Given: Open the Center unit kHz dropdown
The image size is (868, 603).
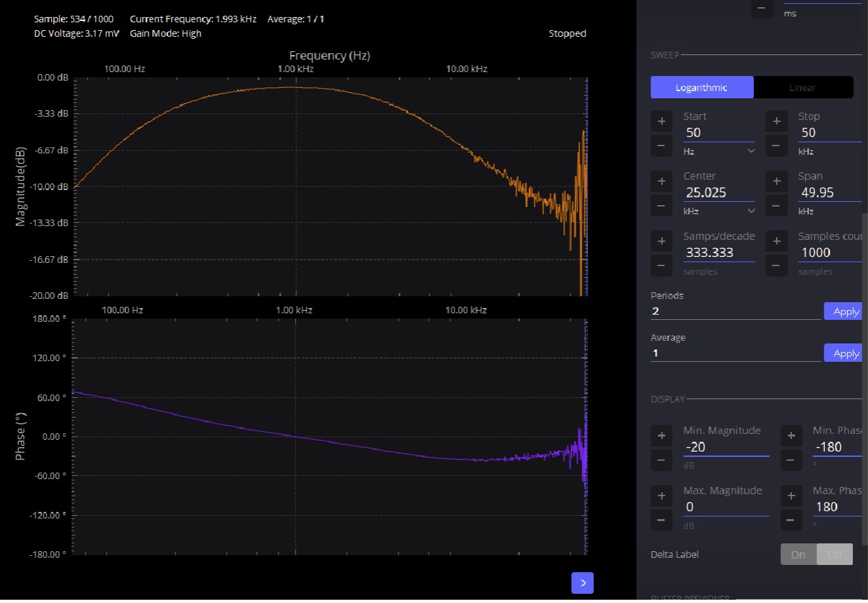Looking at the screenshot, I should [719, 211].
